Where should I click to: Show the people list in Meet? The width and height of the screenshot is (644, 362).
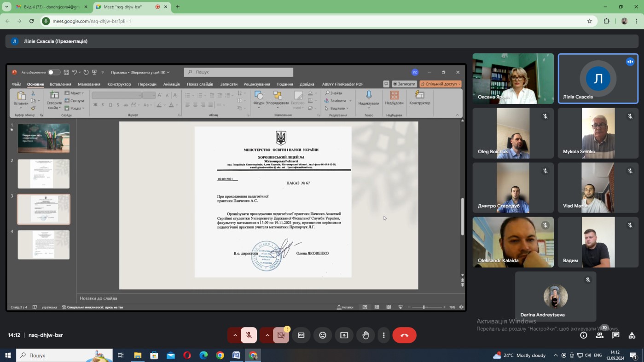(x=599, y=335)
